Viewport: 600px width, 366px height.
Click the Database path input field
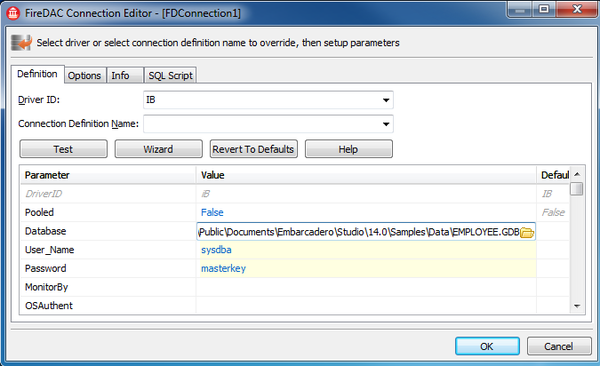coord(359,232)
